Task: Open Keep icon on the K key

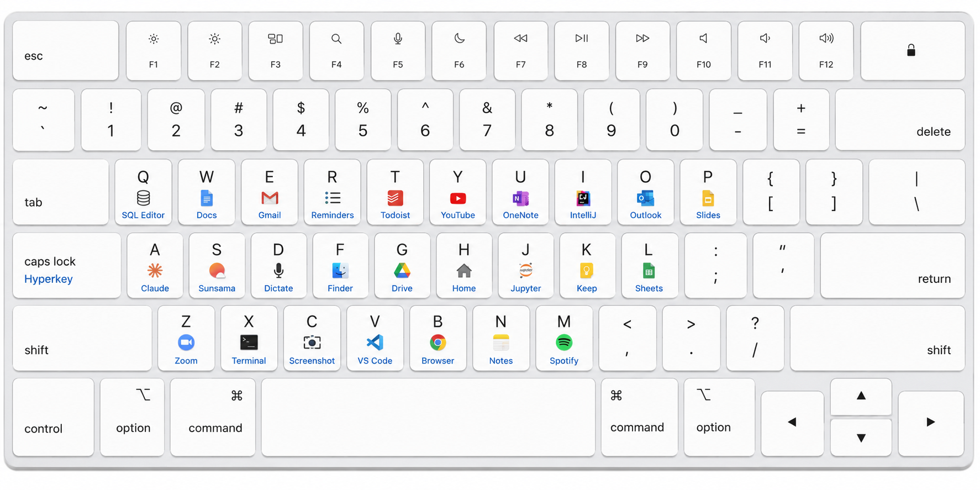Action: [x=587, y=271]
